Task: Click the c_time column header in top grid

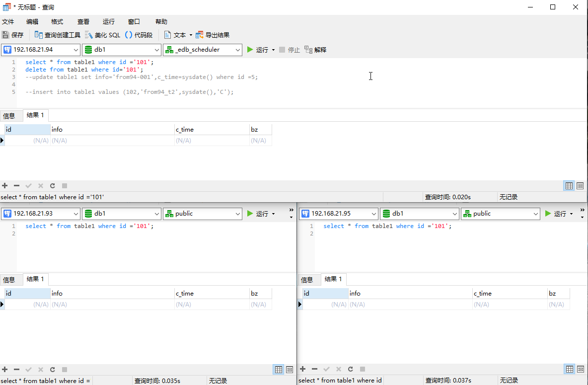Action: pyautogui.click(x=212, y=130)
